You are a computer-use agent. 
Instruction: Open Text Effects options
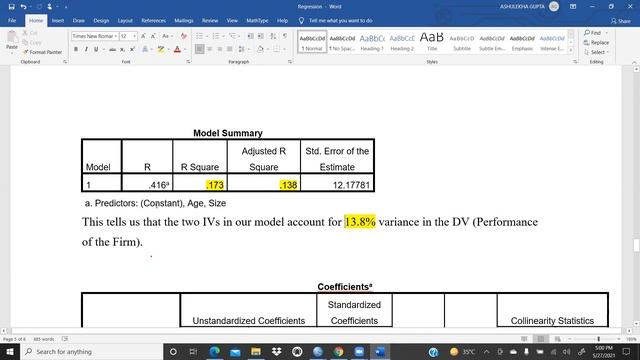click(146, 49)
